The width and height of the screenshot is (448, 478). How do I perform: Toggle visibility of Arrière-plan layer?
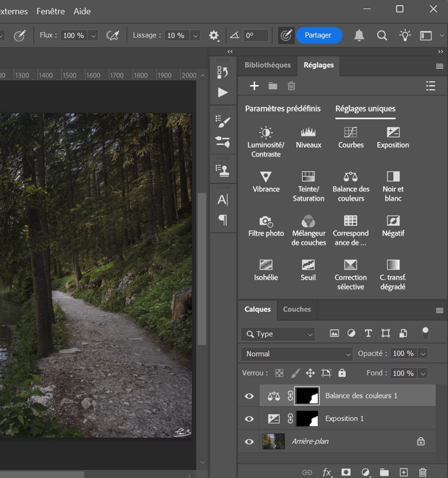pos(249,441)
